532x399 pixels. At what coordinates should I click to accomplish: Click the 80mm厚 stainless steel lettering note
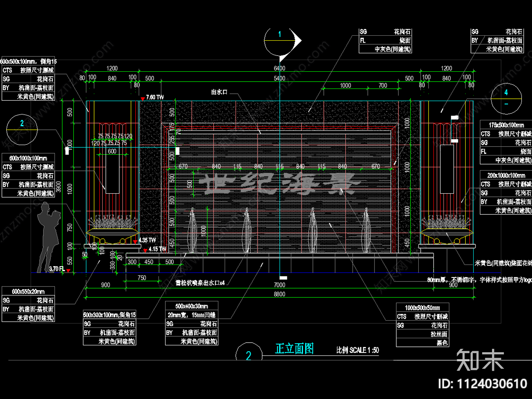pos(479,280)
